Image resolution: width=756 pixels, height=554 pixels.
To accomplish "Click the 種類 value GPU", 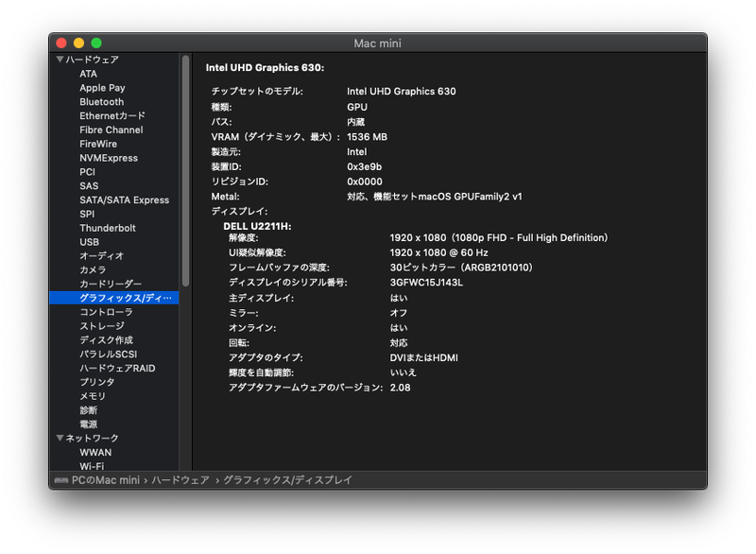I will (357, 107).
